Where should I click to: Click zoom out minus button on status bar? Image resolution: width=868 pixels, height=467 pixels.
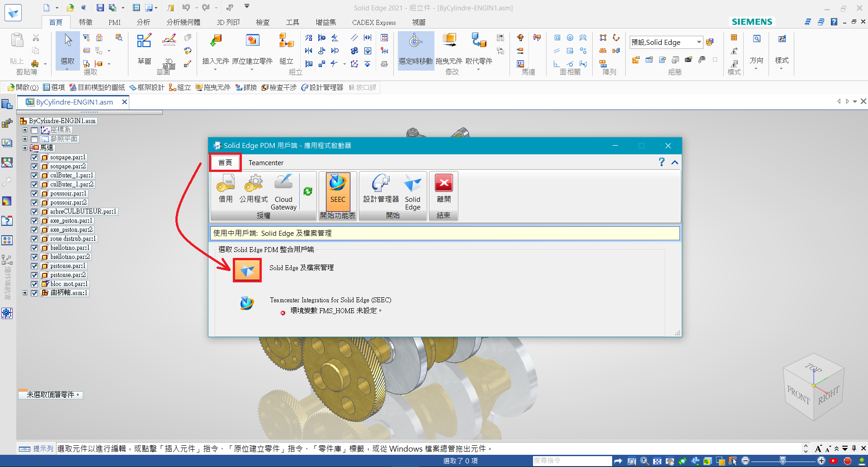tap(745, 461)
